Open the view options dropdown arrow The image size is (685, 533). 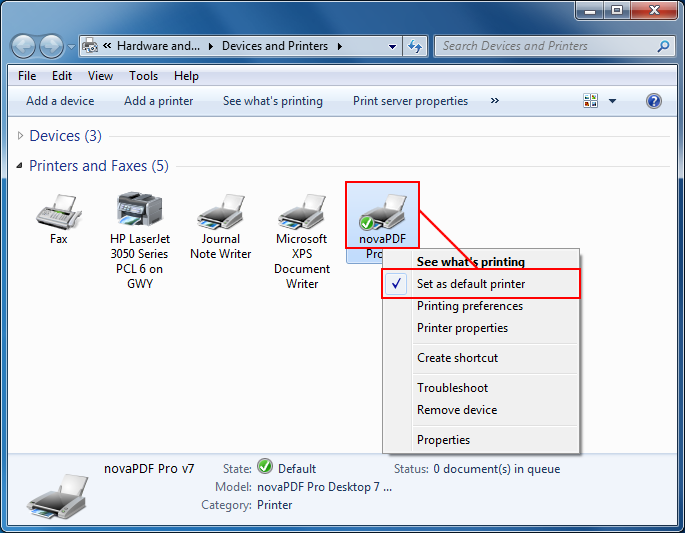612,101
